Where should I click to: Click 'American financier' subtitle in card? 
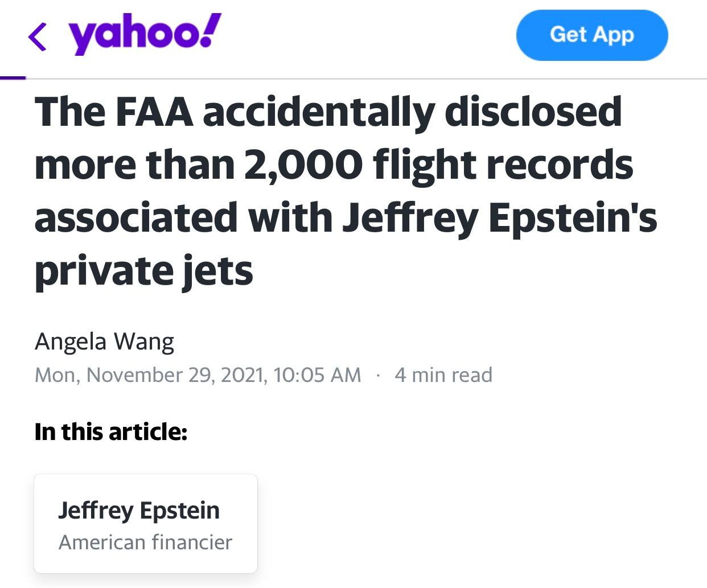[x=145, y=542]
